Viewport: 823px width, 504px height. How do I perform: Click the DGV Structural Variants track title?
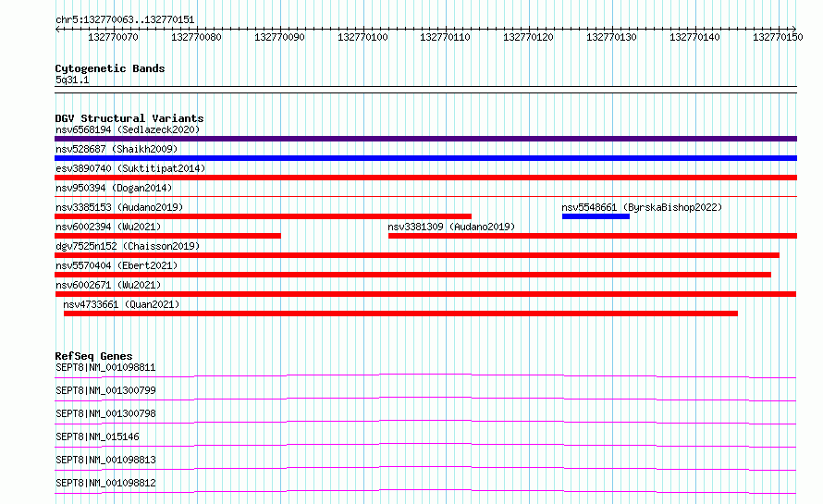129,118
